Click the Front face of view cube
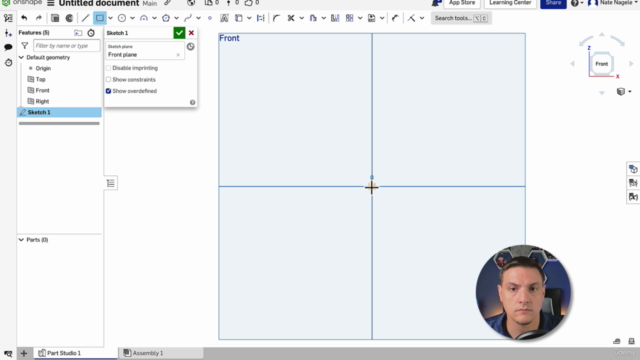 click(601, 64)
